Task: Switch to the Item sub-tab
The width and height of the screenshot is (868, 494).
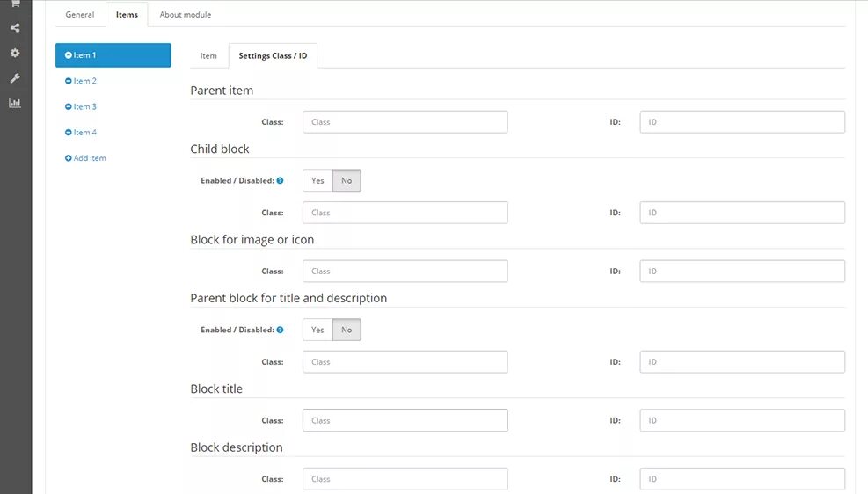Action: tap(208, 56)
